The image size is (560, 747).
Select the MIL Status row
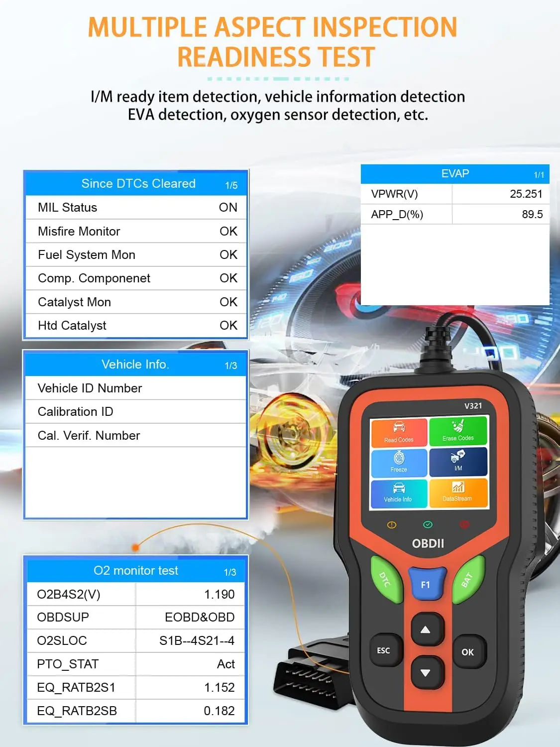(136, 208)
